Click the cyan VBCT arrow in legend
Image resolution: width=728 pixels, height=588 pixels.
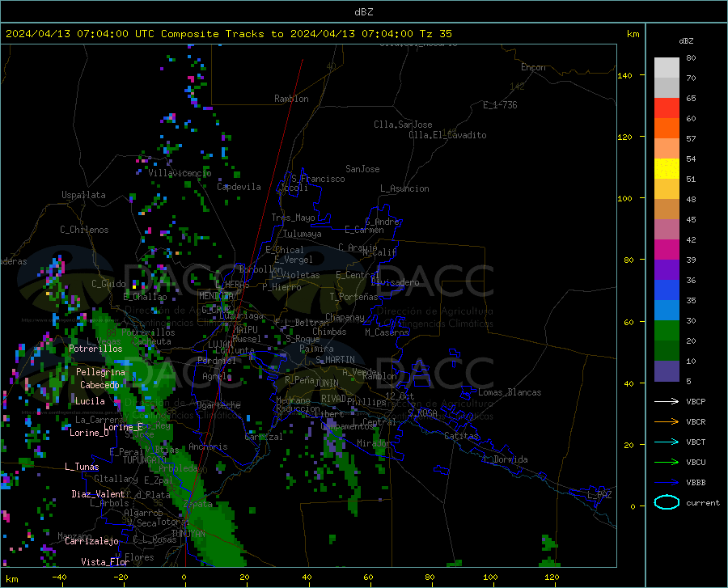coord(667,442)
